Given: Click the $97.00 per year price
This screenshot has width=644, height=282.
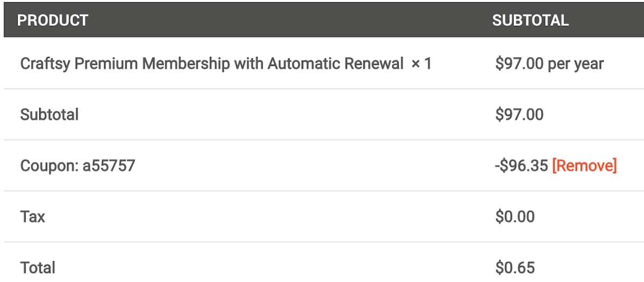Looking at the screenshot, I should pyautogui.click(x=550, y=64).
